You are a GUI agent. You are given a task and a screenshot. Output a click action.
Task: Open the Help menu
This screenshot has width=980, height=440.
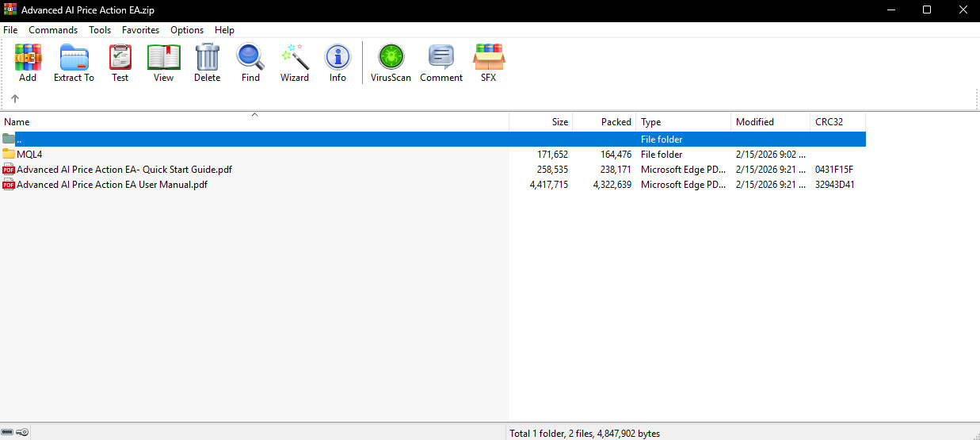[x=224, y=30]
